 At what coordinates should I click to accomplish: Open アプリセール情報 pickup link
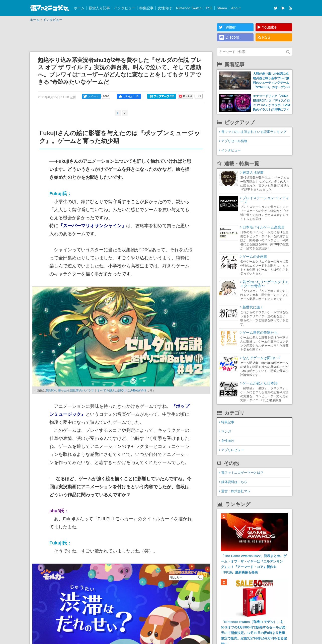[x=234, y=141]
